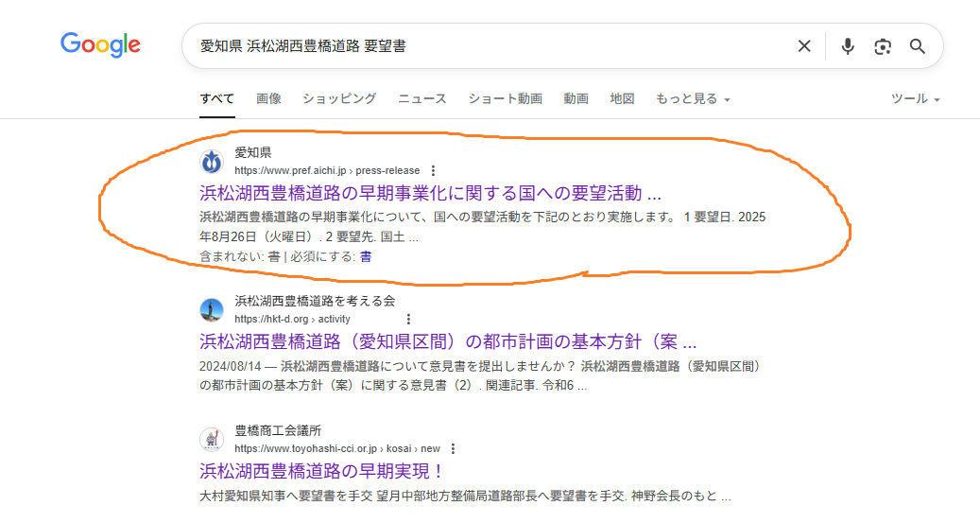Open three-dot menu for 愛知県 result

click(433, 171)
